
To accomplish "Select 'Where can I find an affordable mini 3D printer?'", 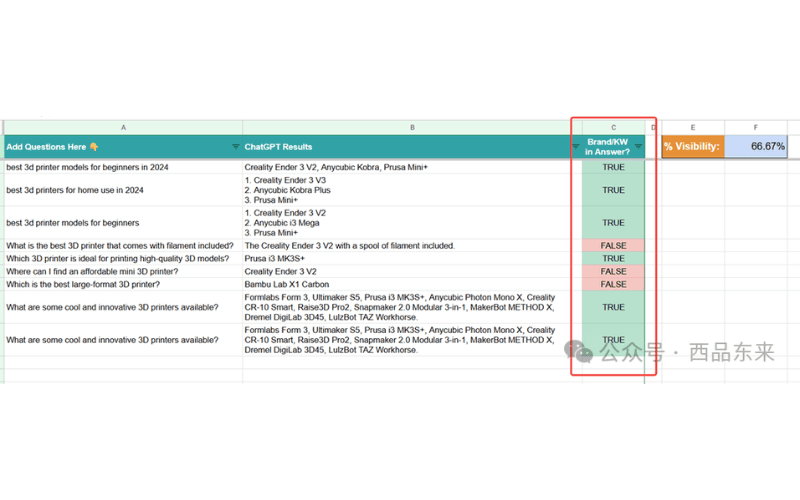I will [x=123, y=271].
